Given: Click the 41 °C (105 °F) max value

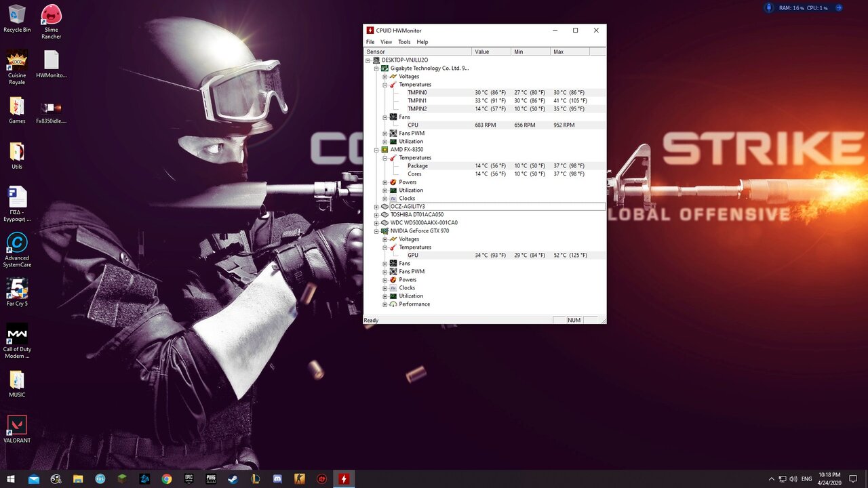Looking at the screenshot, I should [570, 101].
